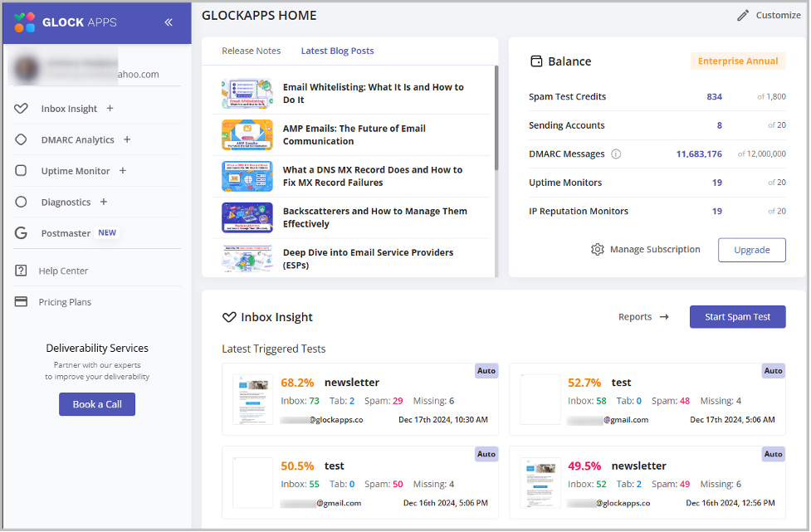Expand Diagnostics submenu plus sign

(104, 202)
